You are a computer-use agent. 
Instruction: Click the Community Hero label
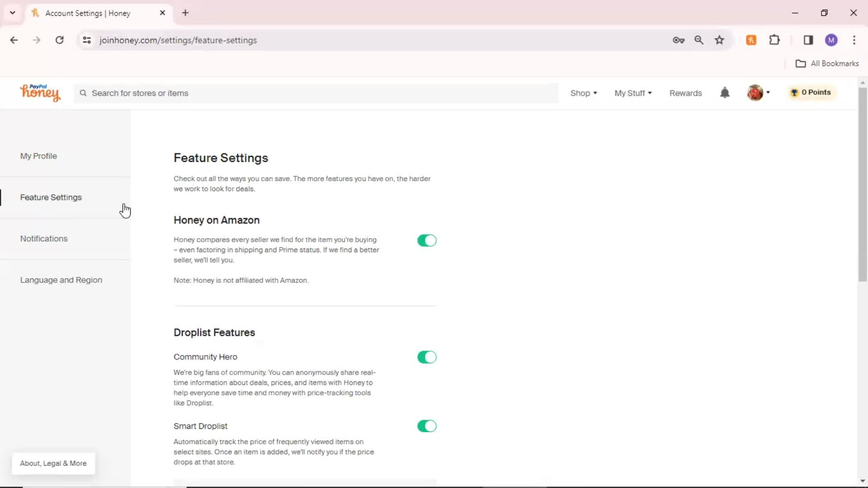click(x=205, y=357)
